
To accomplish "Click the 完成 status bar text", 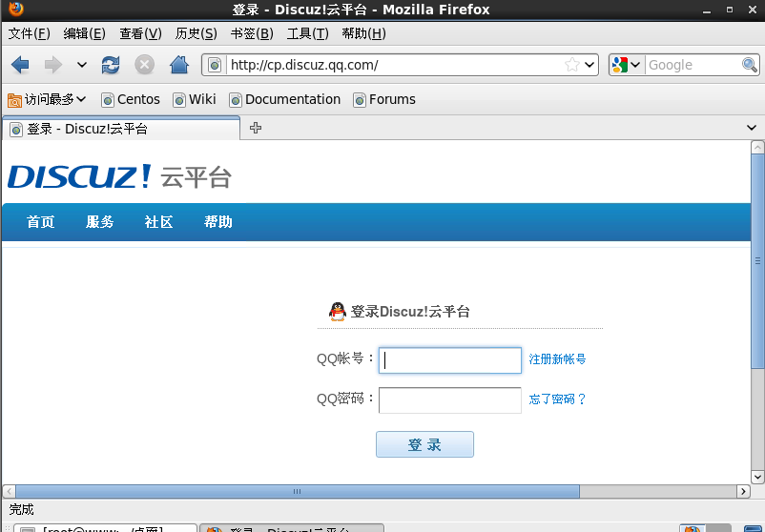I will tap(21, 509).
